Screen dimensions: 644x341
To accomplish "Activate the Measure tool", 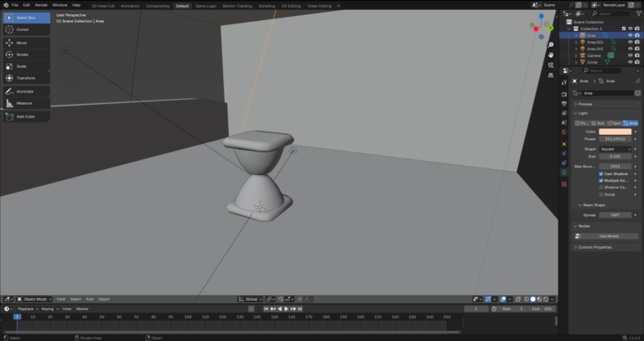I will pyautogui.click(x=24, y=103).
